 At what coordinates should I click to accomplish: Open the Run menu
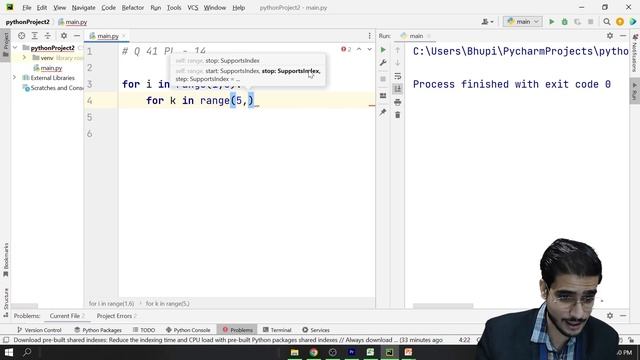point(156,7)
